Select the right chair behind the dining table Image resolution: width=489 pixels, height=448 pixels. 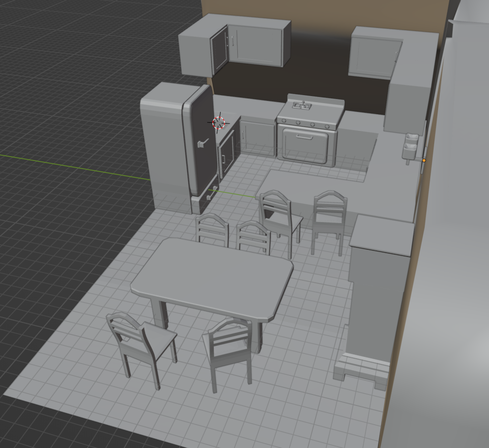pyautogui.click(x=253, y=237)
